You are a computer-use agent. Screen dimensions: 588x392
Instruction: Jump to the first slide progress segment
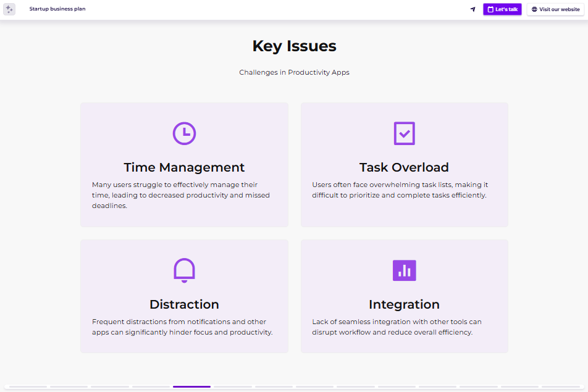(x=28, y=386)
